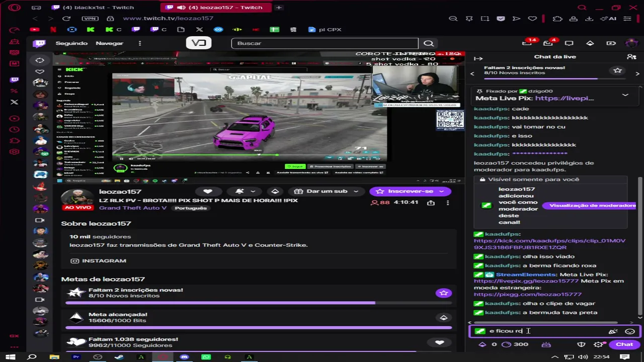This screenshot has height=362, width=644.
Task: Open the Twitch home logo
Action: 39,43
